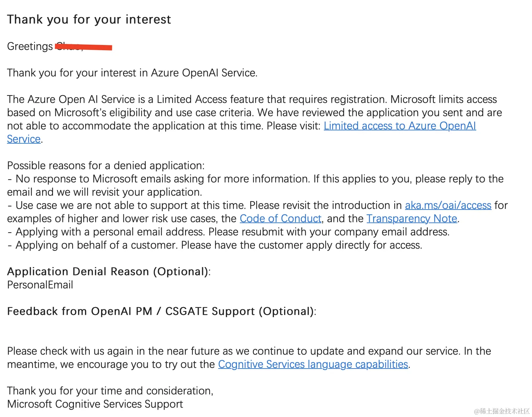
Task: Click the aka.ms/oai/access link
Action: pyautogui.click(x=448, y=205)
